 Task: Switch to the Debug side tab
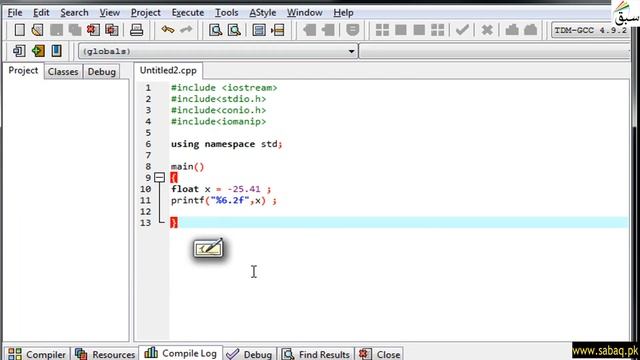102,71
